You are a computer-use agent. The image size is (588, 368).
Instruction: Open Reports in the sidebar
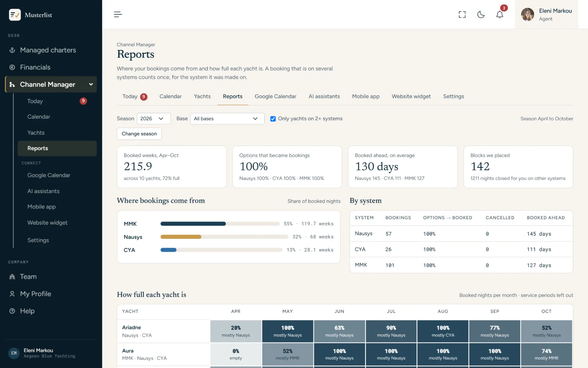57,148
